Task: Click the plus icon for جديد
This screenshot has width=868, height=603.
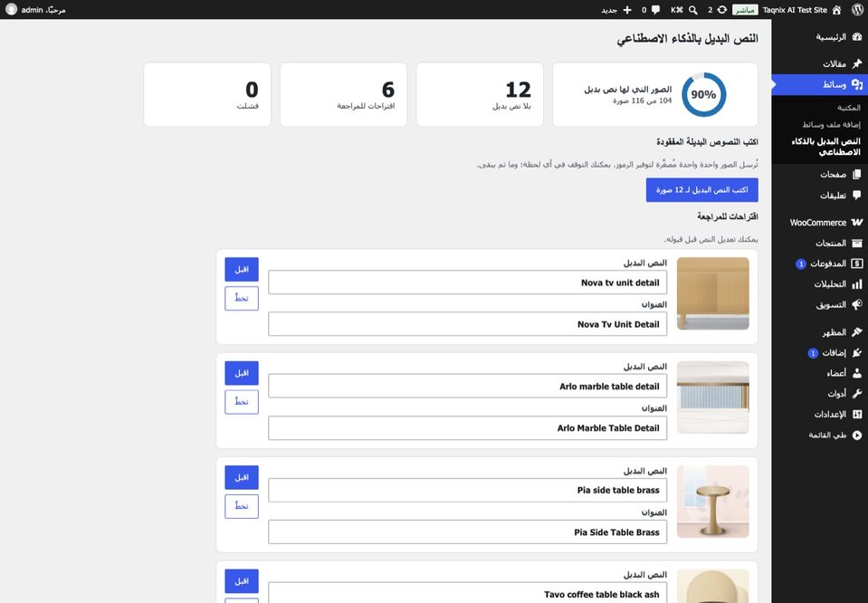Action: coord(626,9)
